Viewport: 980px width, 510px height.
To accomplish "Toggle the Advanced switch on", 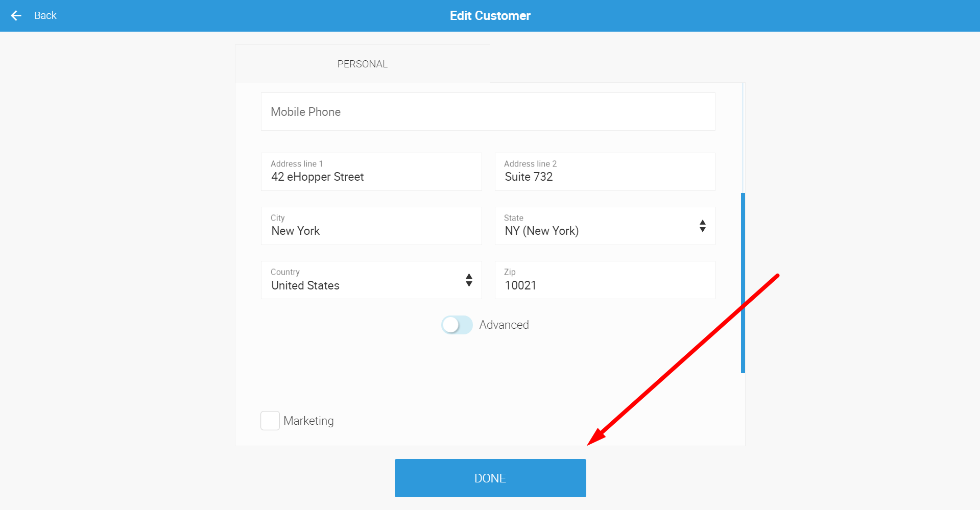I will click(x=457, y=325).
